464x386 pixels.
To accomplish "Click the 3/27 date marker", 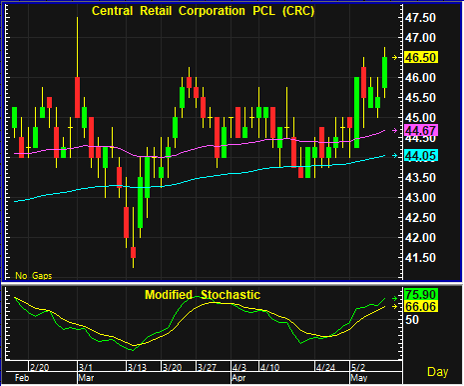I will click(207, 367).
